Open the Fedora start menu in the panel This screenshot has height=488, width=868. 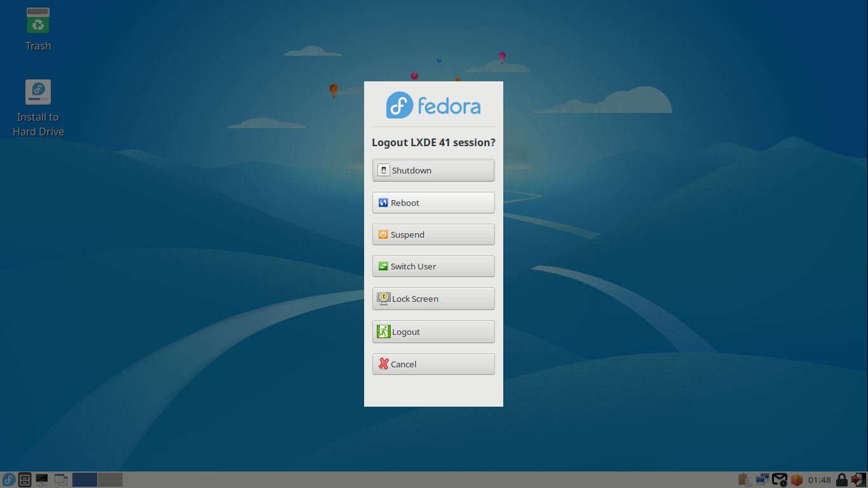[9, 480]
